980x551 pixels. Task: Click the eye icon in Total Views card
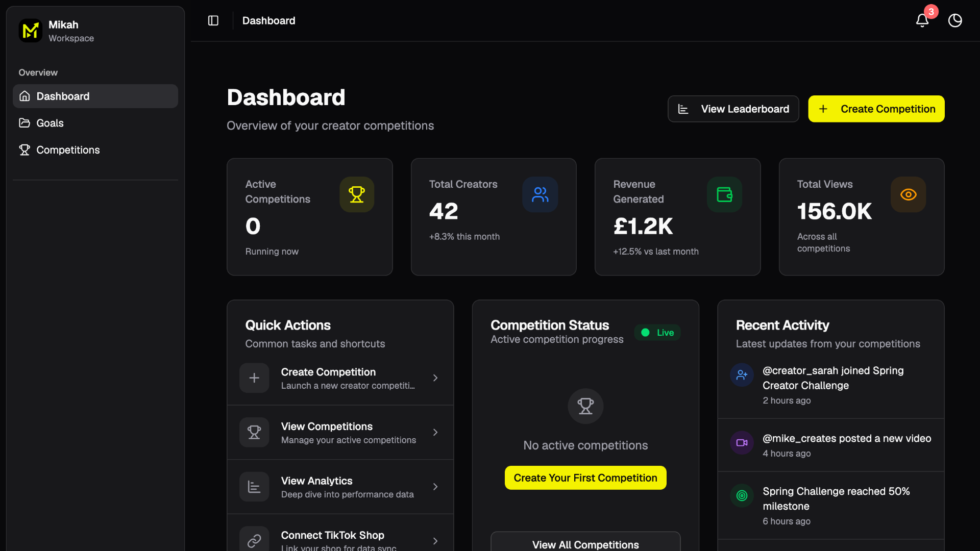[909, 194]
